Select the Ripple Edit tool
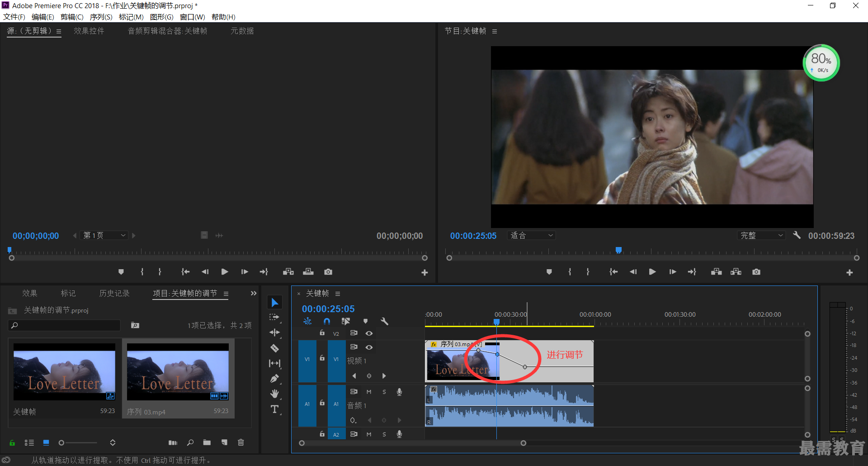This screenshot has width=868, height=466. (274, 333)
